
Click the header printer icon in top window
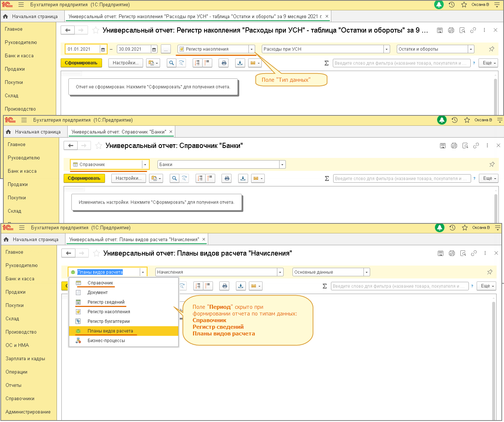(x=451, y=30)
